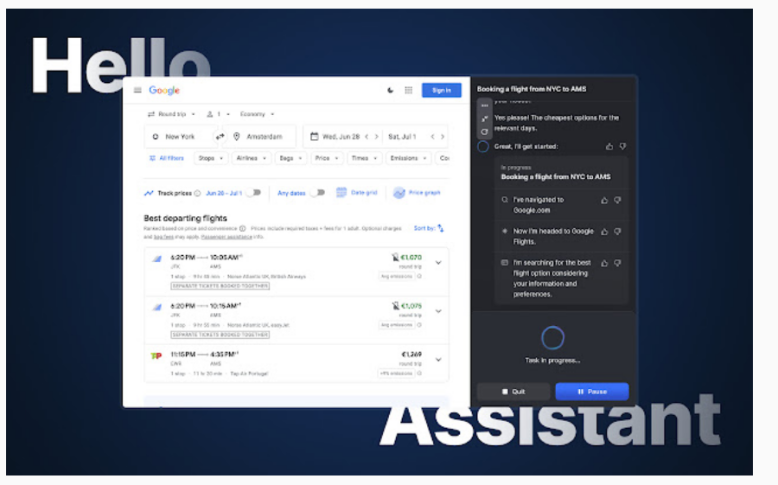This screenshot has width=778, height=485.
Task: Click the Track prices graph icon
Action: (149, 193)
